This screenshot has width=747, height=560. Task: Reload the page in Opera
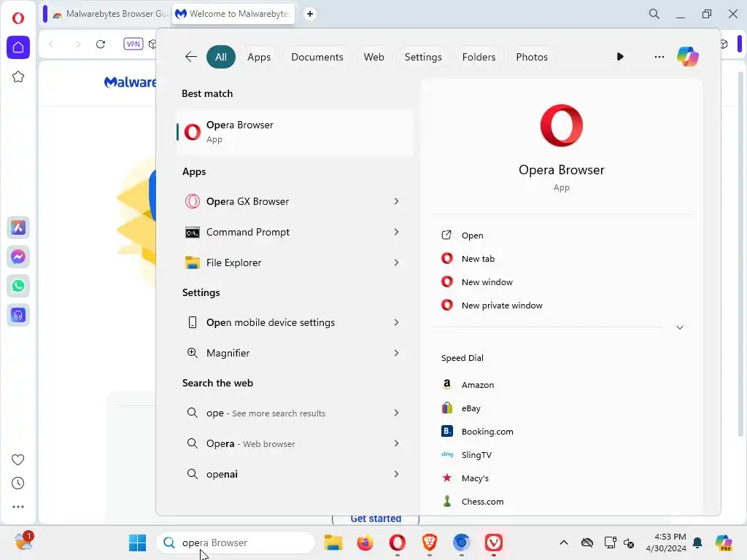click(101, 44)
